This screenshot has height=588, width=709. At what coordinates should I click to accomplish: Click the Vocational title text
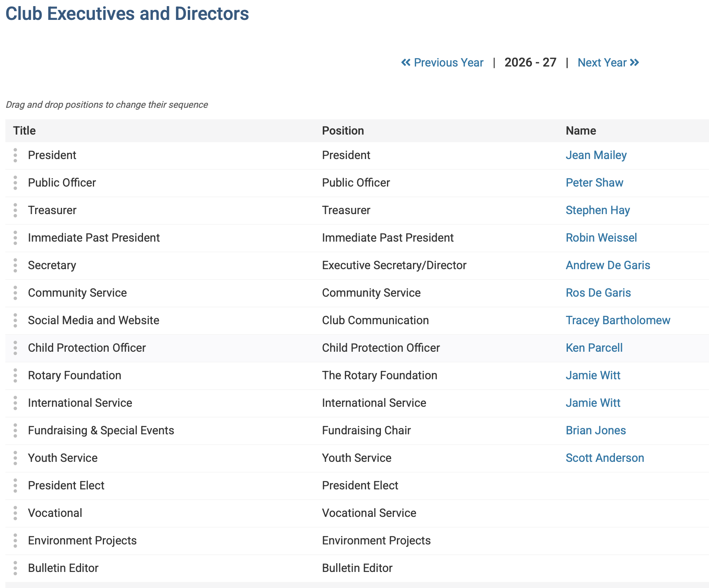pyautogui.click(x=55, y=513)
